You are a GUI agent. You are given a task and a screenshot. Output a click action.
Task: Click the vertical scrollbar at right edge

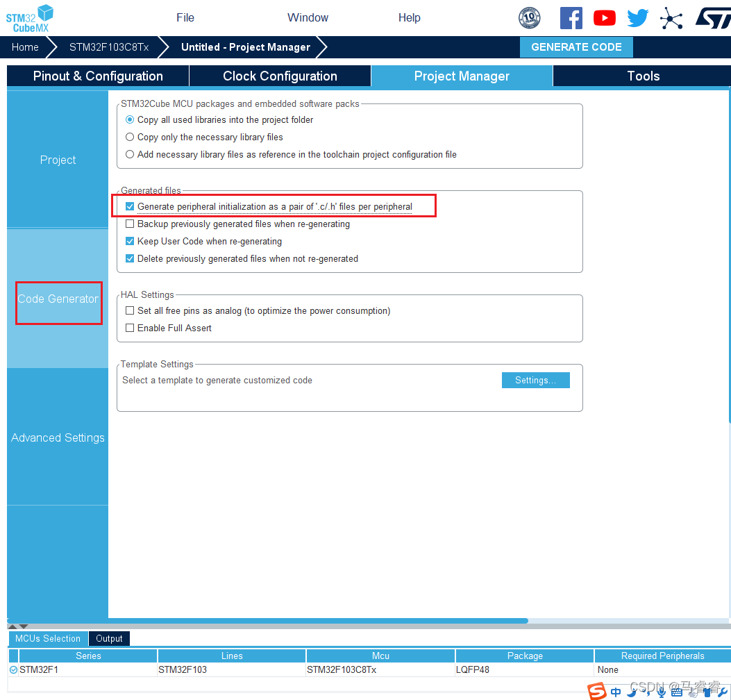point(729,256)
